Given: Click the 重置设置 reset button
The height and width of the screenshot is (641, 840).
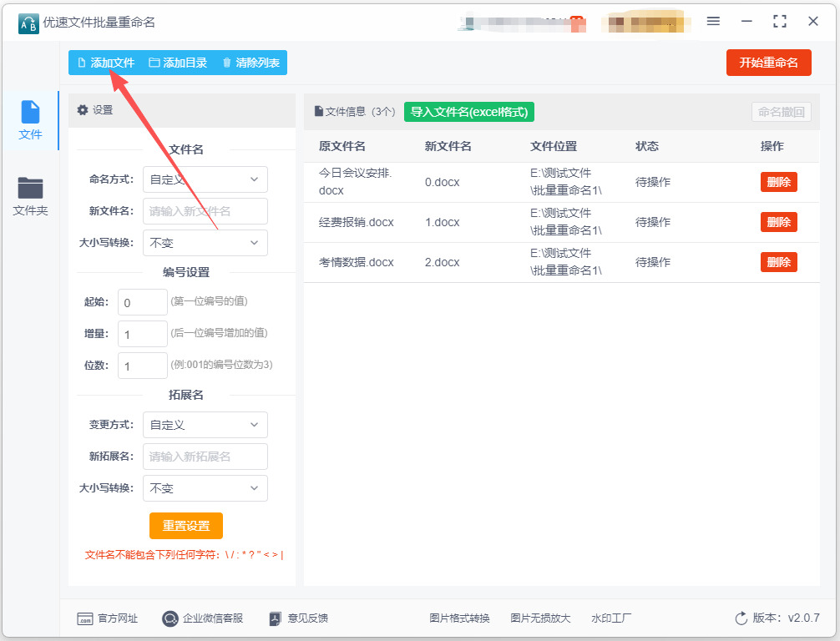Looking at the screenshot, I should [186, 526].
